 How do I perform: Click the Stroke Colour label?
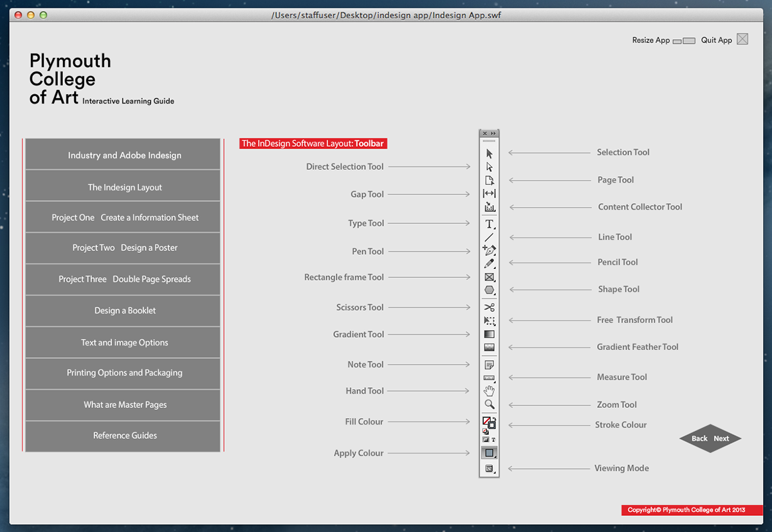click(621, 425)
